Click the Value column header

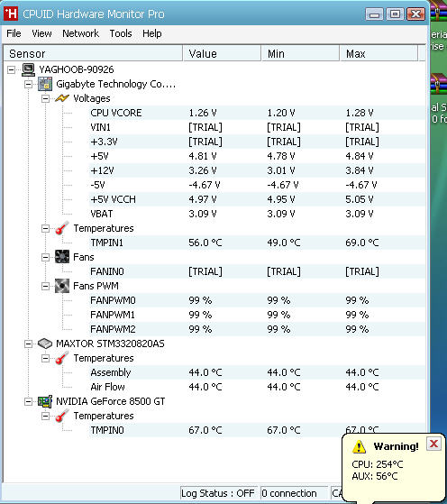[222, 53]
